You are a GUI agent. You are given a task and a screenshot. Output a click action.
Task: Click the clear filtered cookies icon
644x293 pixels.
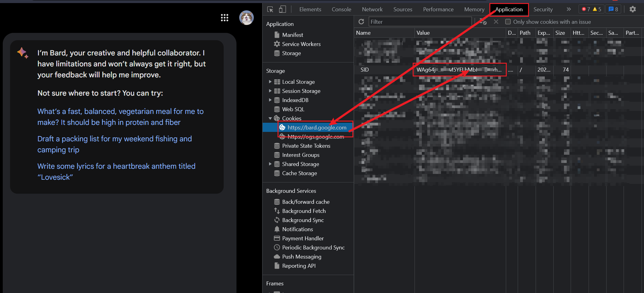pos(483,22)
